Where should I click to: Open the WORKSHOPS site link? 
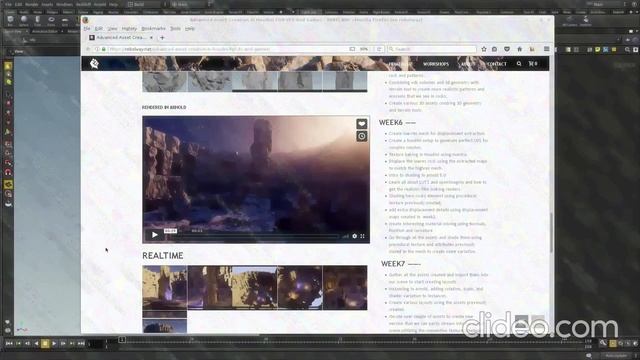[x=436, y=64]
